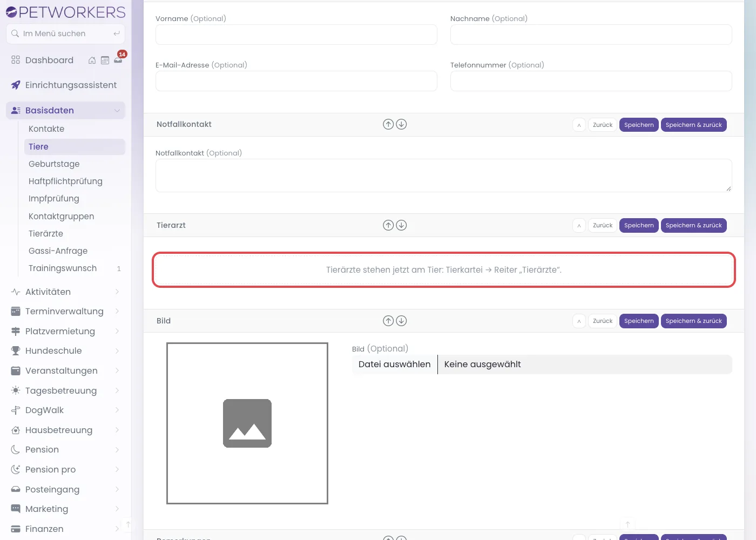
Task: Click the Petworkers logo
Action: pyautogui.click(x=65, y=12)
